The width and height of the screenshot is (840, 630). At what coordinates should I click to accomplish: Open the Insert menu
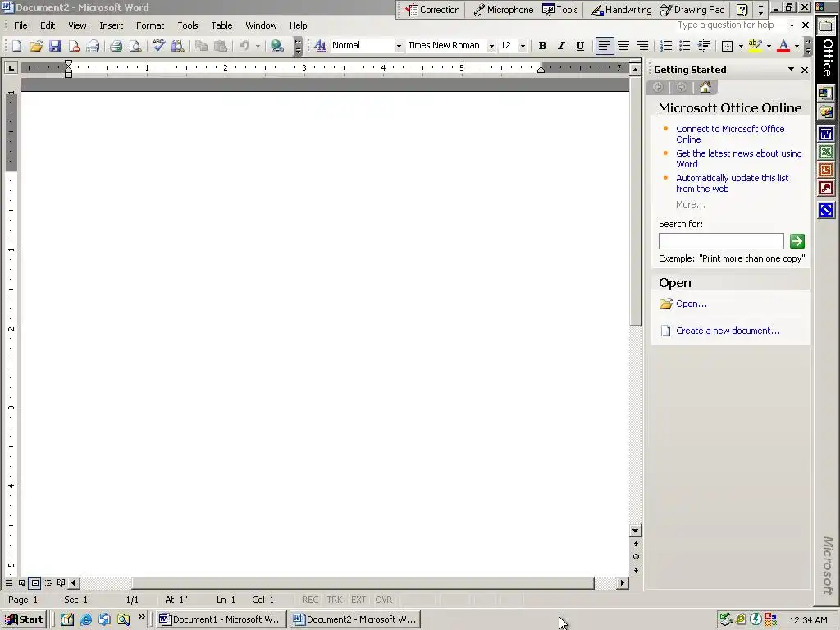111,25
